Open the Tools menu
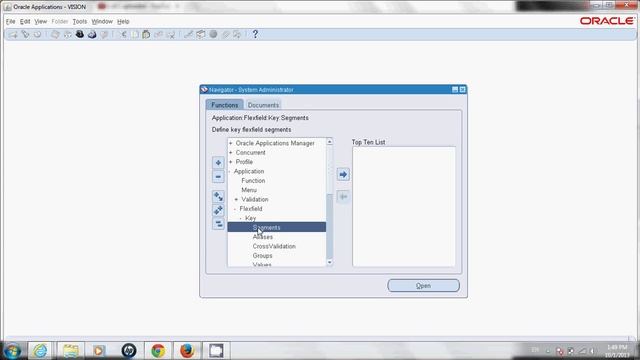 pos(80,21)
